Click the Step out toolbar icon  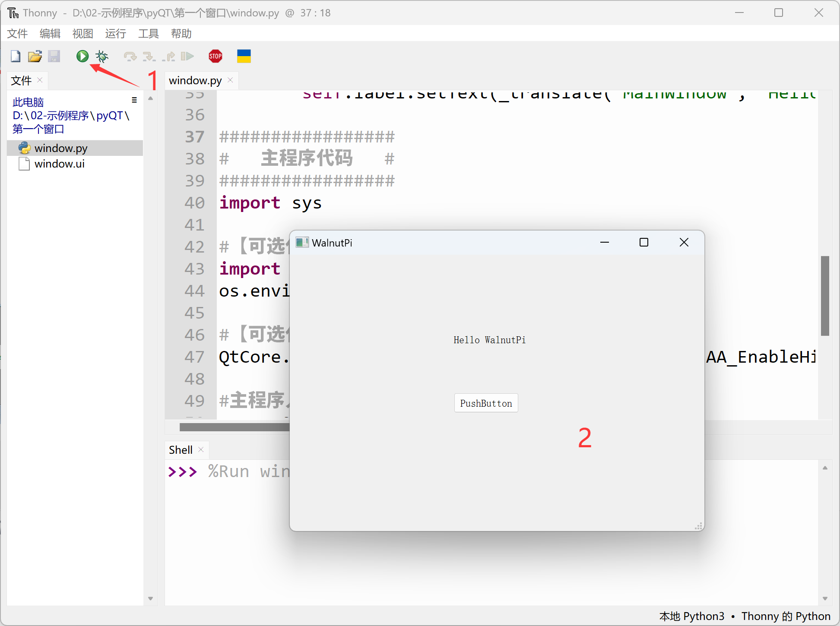(x=168, y=56)
